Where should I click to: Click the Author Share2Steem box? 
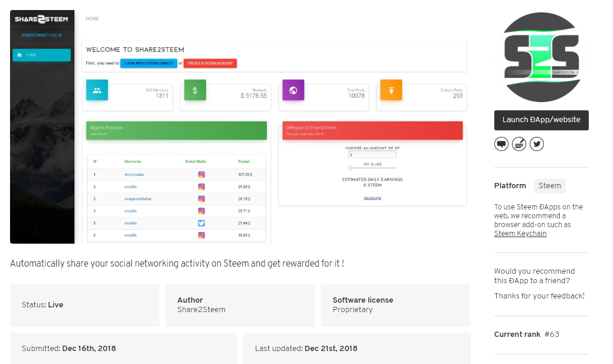tap(240, 306)
